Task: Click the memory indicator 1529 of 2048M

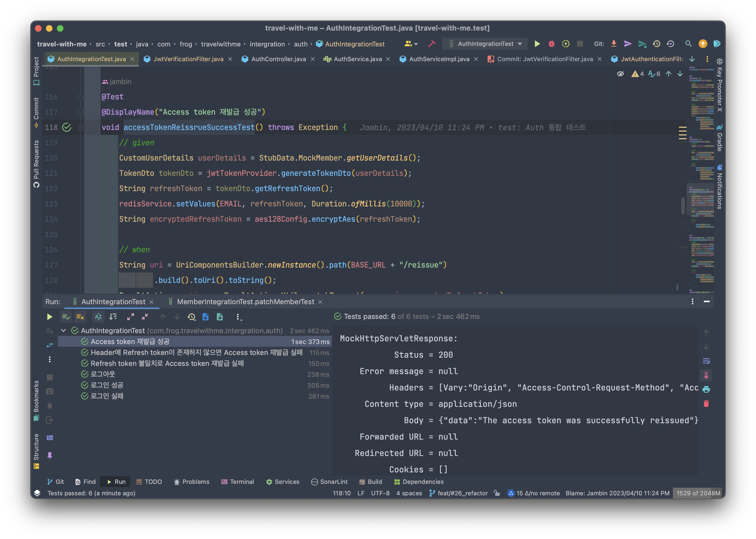Action: 698,493
